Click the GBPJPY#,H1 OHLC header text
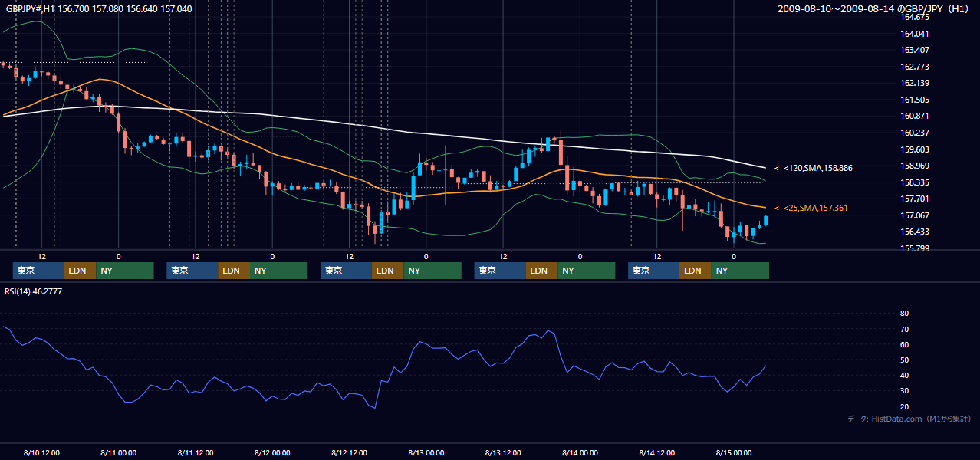980x460 pixels. coord(100,8)
